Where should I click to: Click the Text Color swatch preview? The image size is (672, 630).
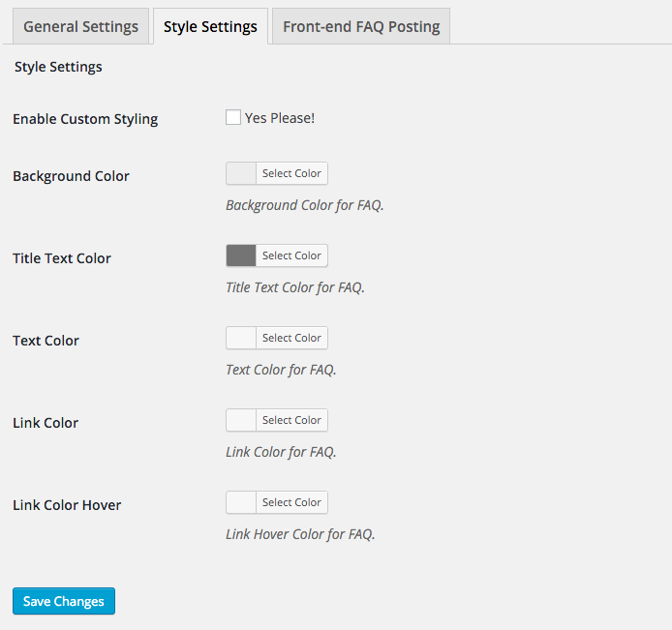(241, 338)
